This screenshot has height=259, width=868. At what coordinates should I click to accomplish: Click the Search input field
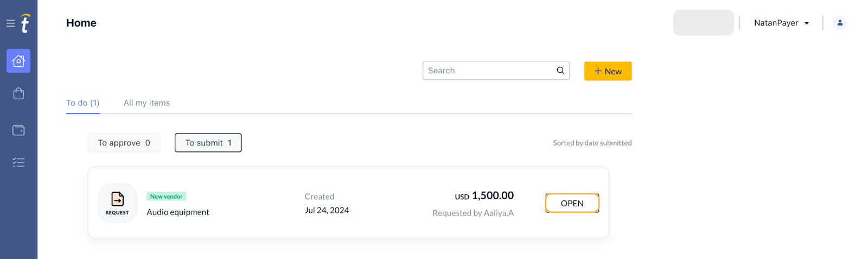click(496, 71)
